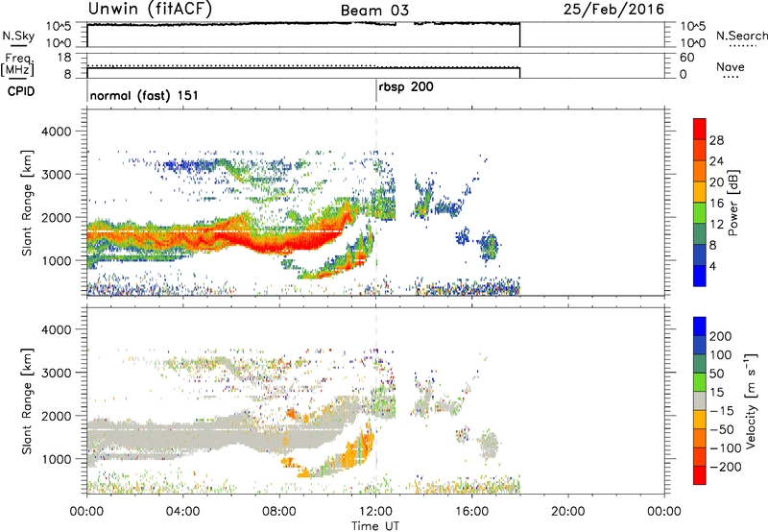Image resolution: width=768 pixels, height=532 pixels.
Task: Click the "28" value on the Power scale
Action: pos(716,140)
